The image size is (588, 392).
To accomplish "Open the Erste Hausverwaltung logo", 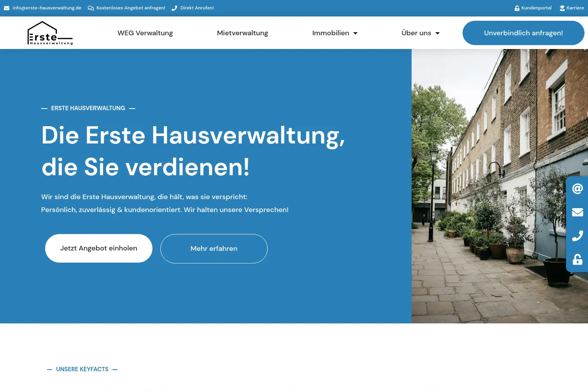I will tap(50, 33).
